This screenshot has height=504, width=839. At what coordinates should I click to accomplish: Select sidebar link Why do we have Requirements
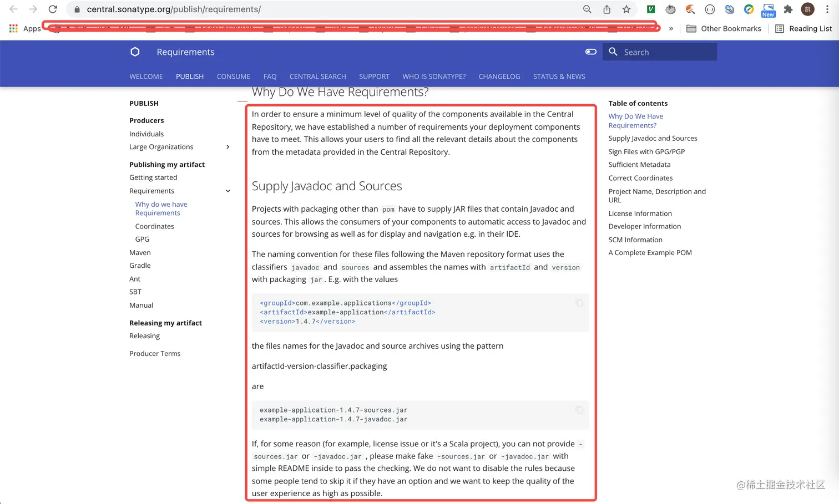tap(161, 208)
